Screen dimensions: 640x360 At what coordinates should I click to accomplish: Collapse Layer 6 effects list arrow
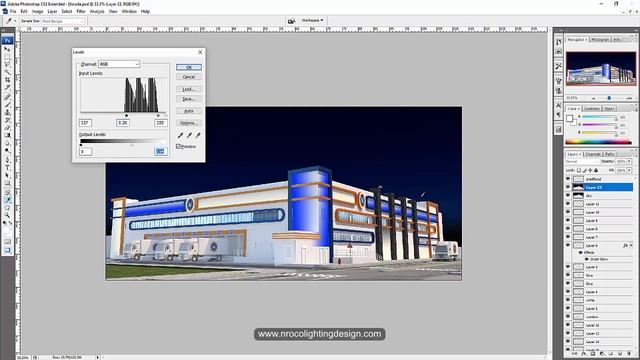coord(631,245)
